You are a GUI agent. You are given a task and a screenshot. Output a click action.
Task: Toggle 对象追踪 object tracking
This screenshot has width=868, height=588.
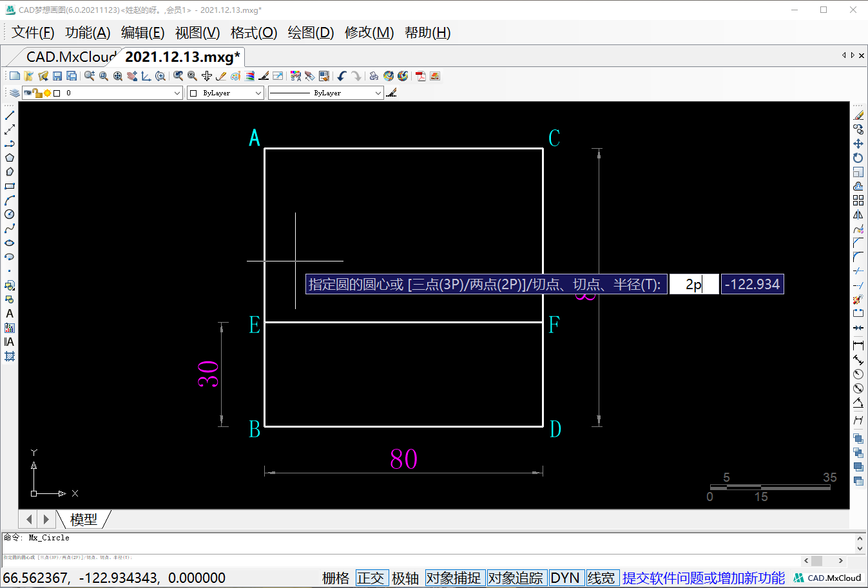coord(516,578)
